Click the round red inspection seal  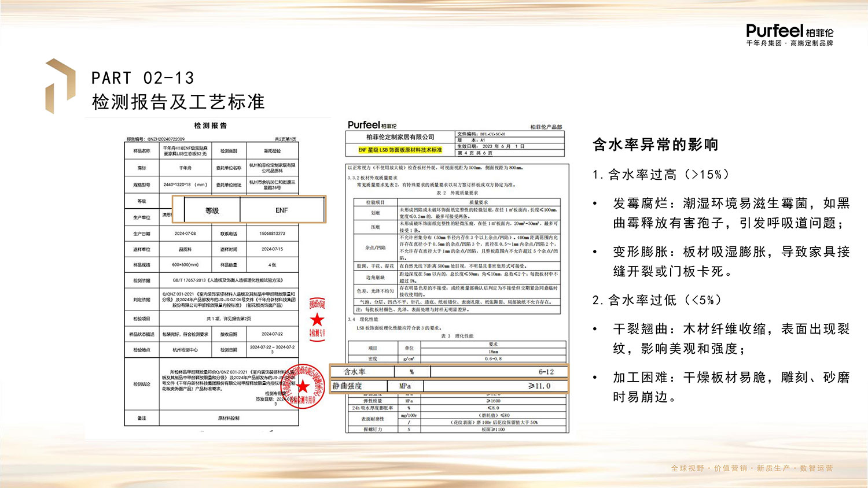point(302,386)
